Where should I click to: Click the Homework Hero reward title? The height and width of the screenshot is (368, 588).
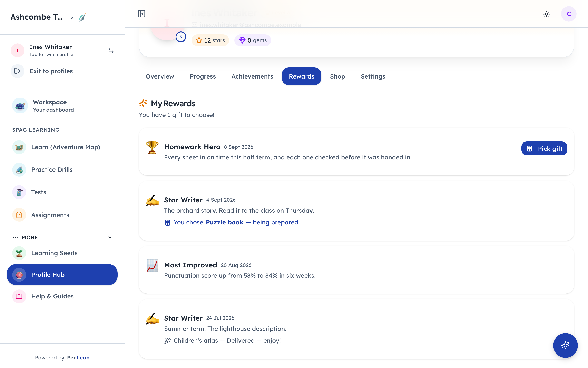click(x=192, y=147)
